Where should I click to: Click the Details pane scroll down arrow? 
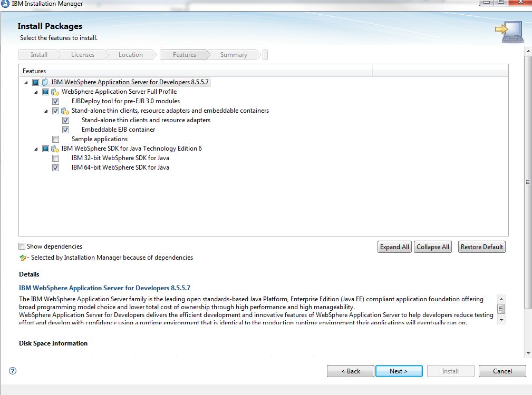coord(501,320)
